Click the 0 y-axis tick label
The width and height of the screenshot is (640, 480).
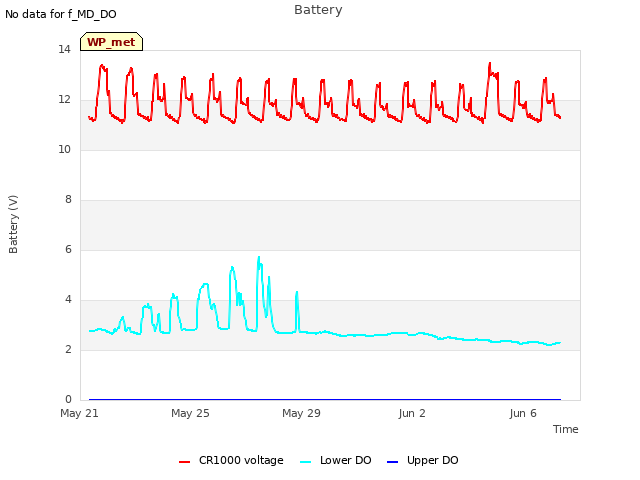pyautogui.click(x=68, y=399)
